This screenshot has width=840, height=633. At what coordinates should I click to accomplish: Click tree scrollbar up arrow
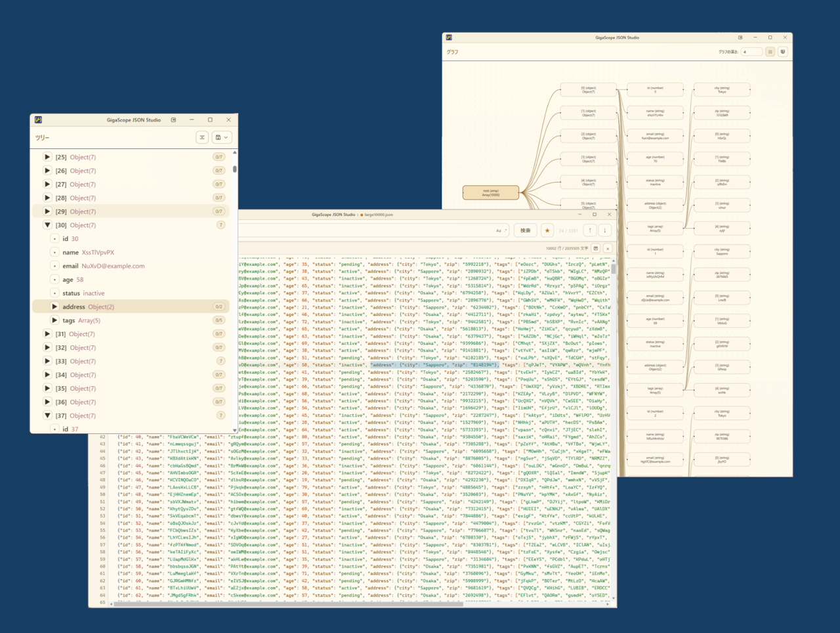pos(234,152)
